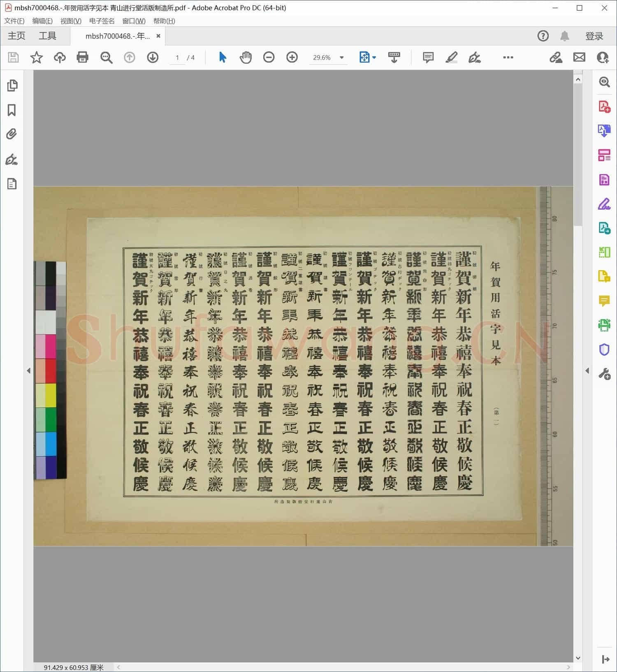Open the zoom level dropdown
This screenshot has width=617, height=672.
coord(341,58)
